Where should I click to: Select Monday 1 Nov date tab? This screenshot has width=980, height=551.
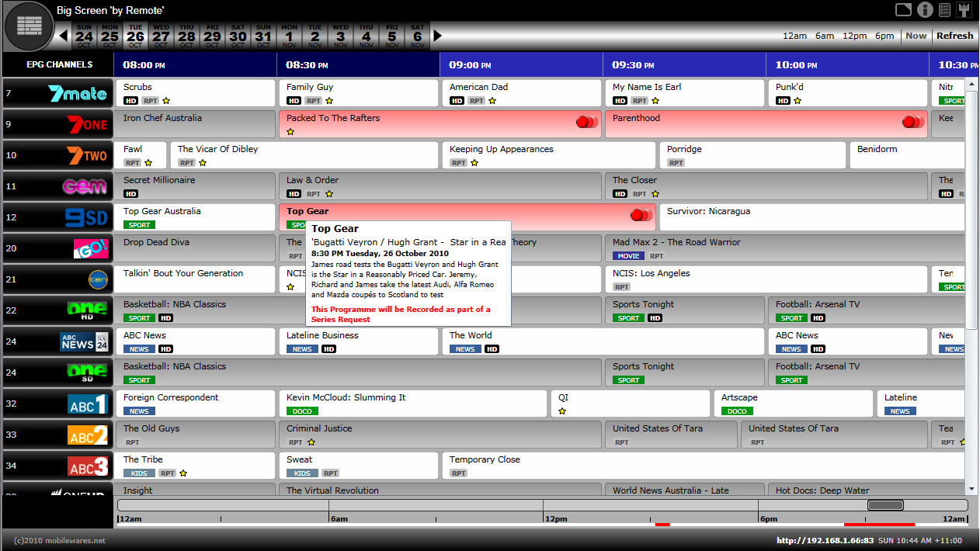[289, 36]
